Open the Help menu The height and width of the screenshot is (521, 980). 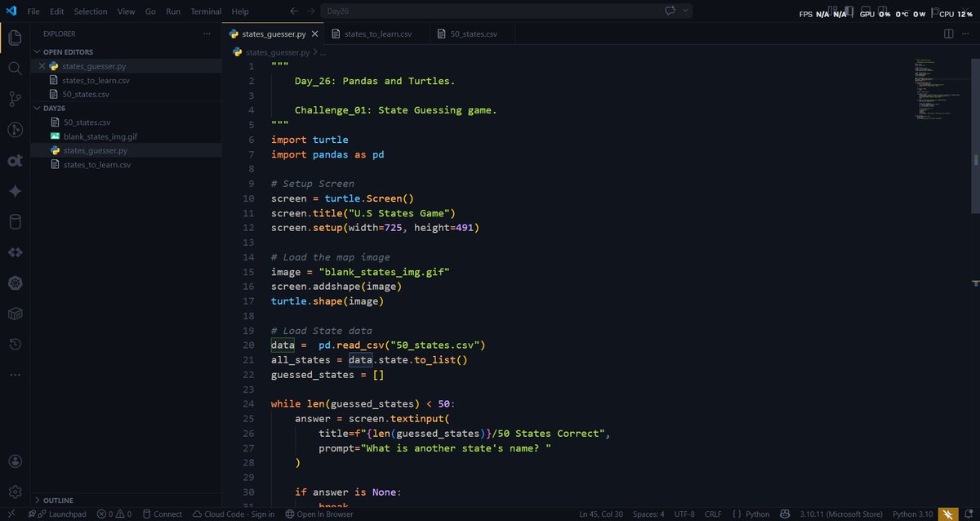pos(240,11)
